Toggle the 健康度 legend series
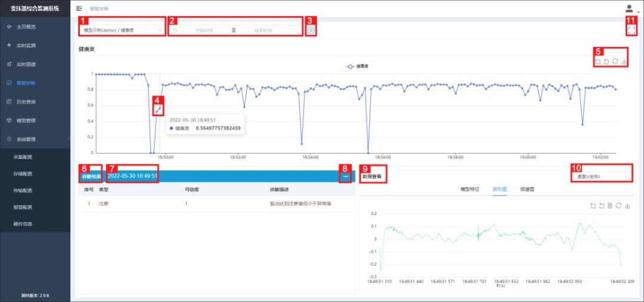The image size is (644, 302). (357, 66)
